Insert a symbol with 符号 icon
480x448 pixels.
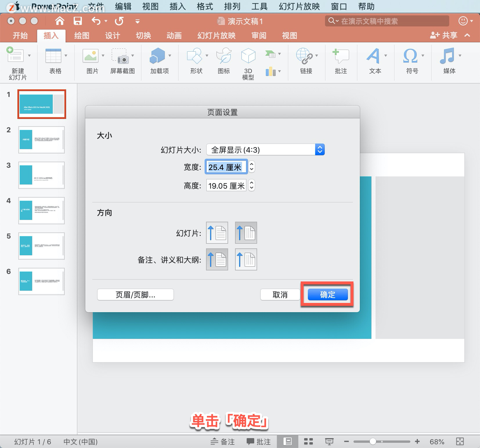[410, 56]
